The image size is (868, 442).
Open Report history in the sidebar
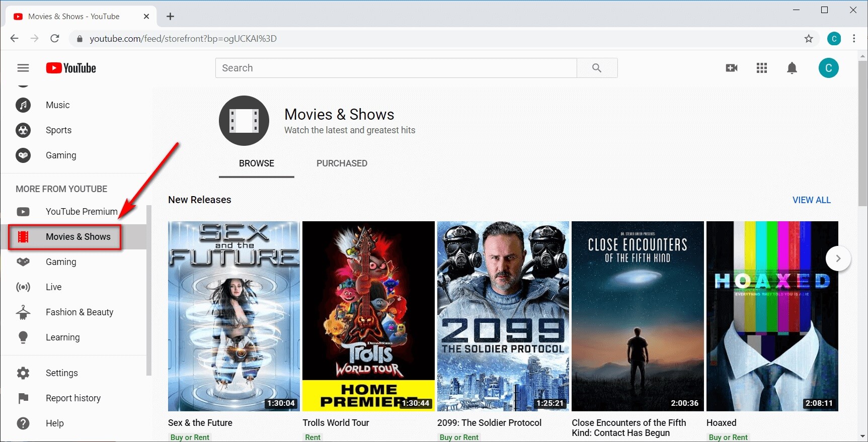pos(73,398)
